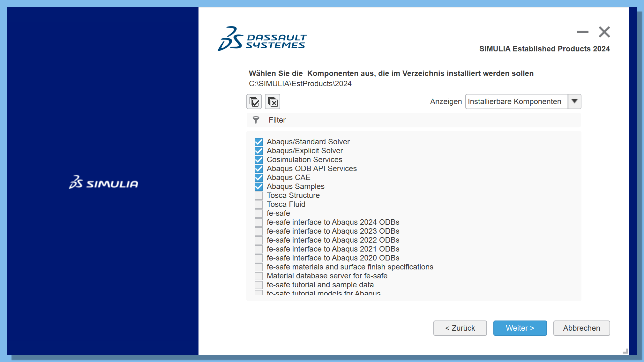Screen dimensions: 644x362
Task: Click the select all components icon
Action: coord(254,102)
